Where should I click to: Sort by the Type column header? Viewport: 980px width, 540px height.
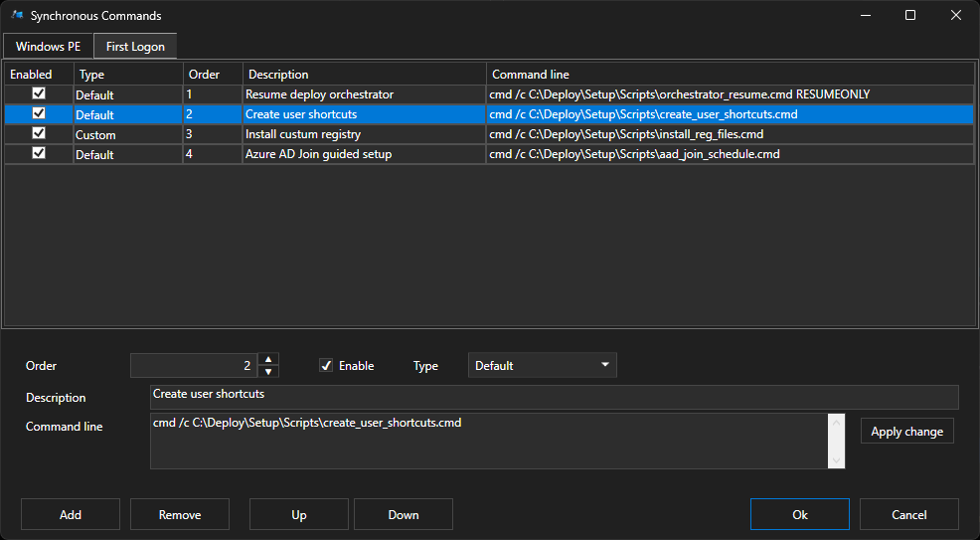pos(128,75)
